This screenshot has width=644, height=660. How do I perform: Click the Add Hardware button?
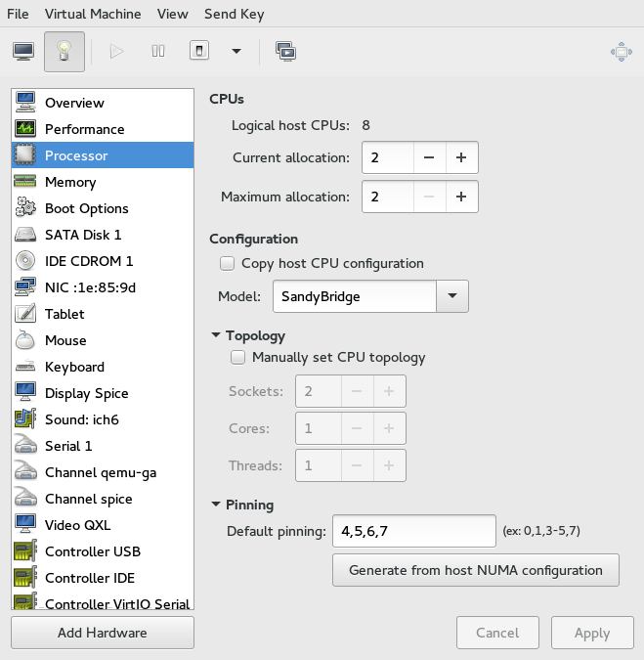[x=103, y=633]
